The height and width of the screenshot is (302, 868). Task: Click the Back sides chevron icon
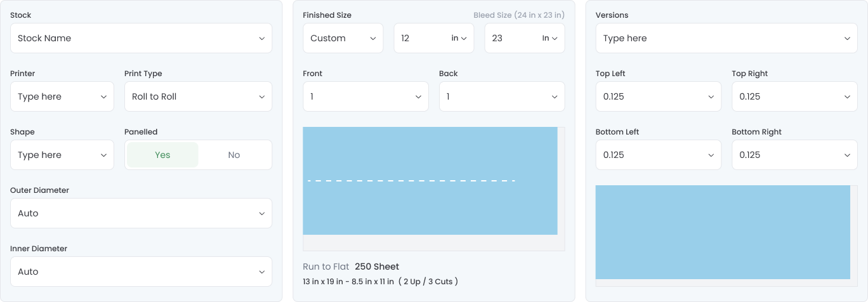coord(554,97)
